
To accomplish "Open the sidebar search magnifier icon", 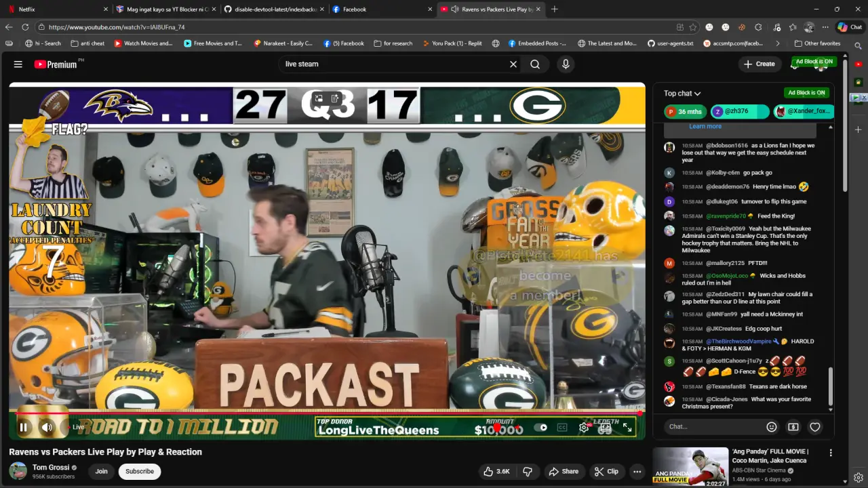I will 858,47.
